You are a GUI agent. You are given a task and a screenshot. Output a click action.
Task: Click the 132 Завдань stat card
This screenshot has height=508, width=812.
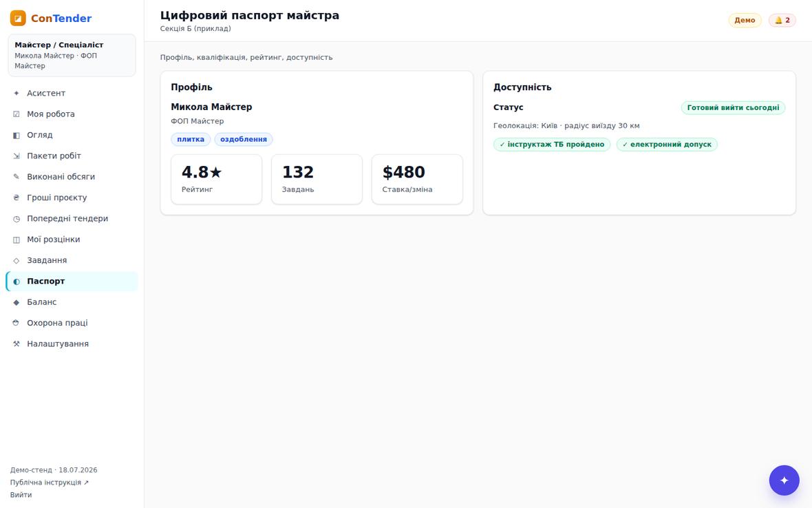click(317, 179)
